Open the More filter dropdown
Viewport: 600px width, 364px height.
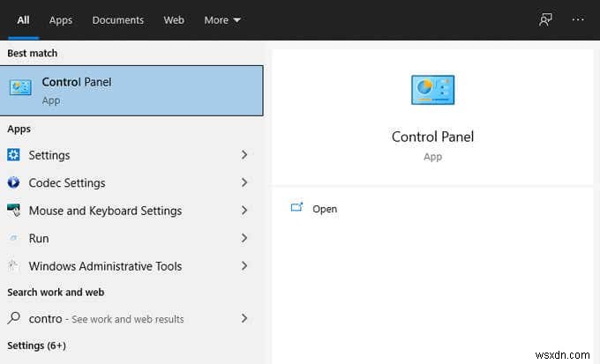pos(222,19)
